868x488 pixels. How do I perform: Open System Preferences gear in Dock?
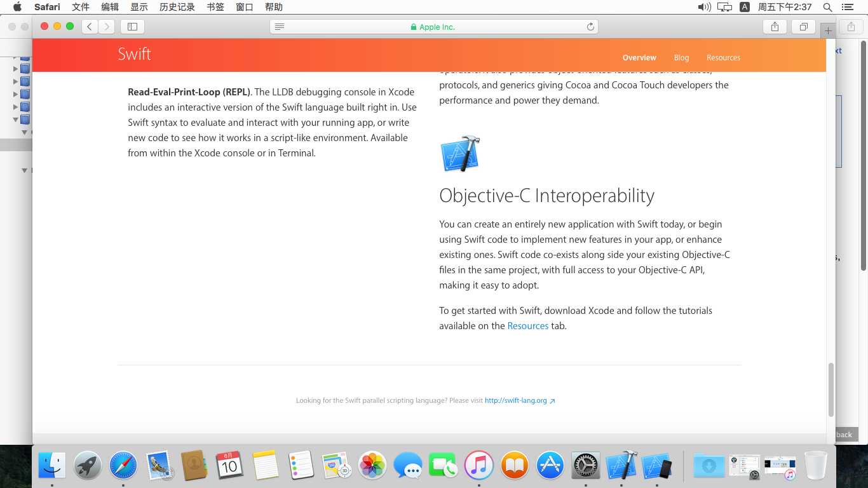(x=586, y=466)
